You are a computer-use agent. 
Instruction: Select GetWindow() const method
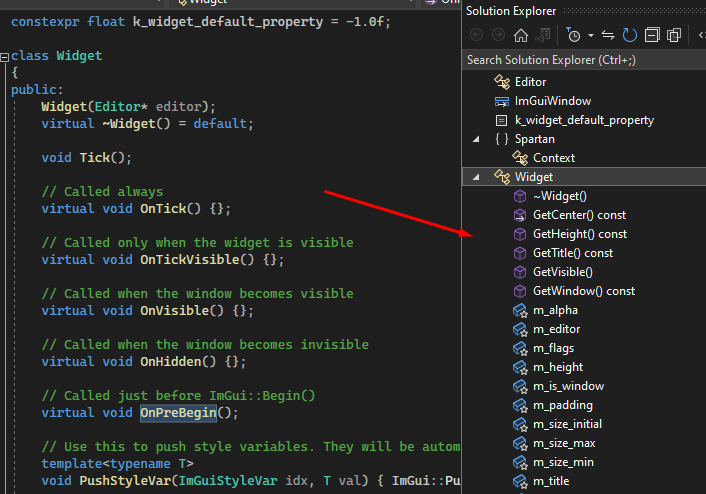point(584,291)
